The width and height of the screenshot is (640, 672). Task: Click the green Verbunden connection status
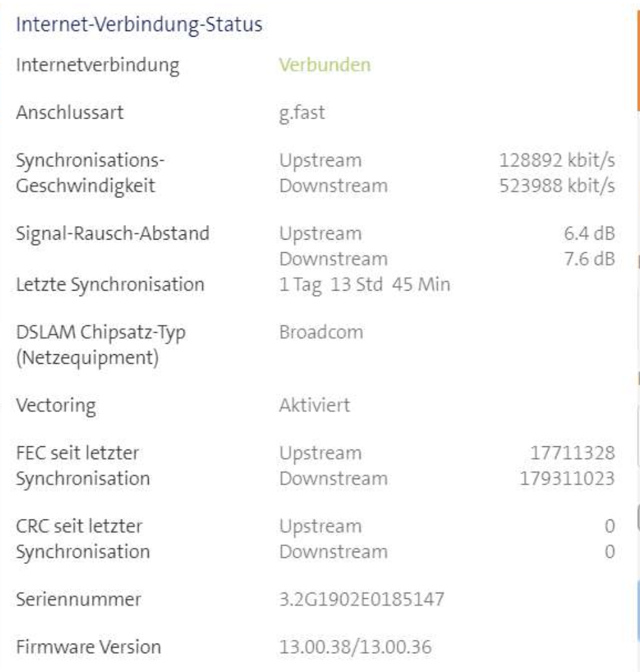325,64
